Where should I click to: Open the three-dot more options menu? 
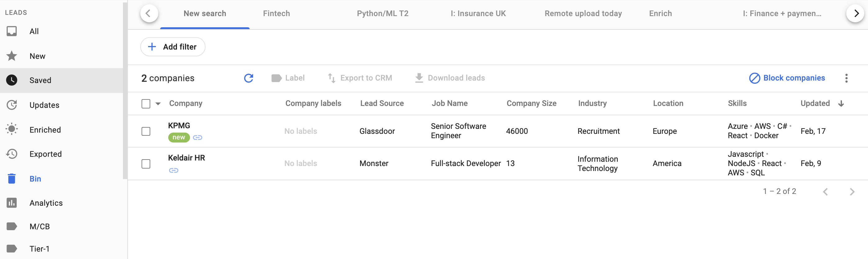tap(846, 78)
